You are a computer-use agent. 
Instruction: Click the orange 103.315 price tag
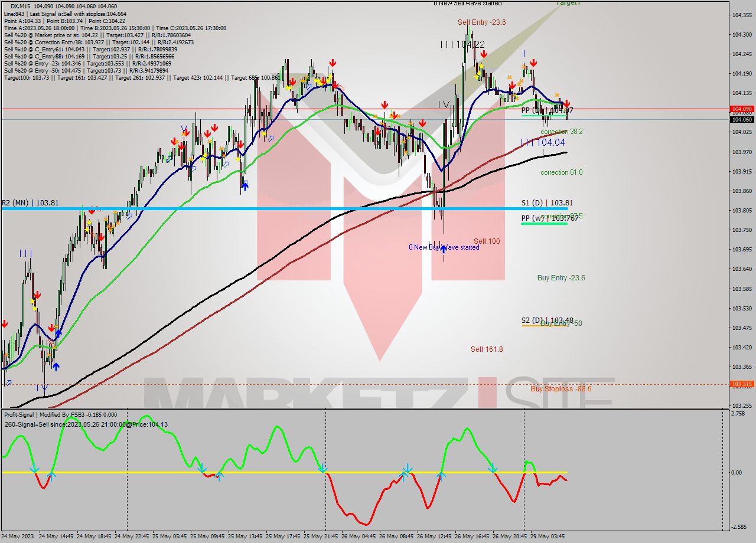tap(742, 384)
